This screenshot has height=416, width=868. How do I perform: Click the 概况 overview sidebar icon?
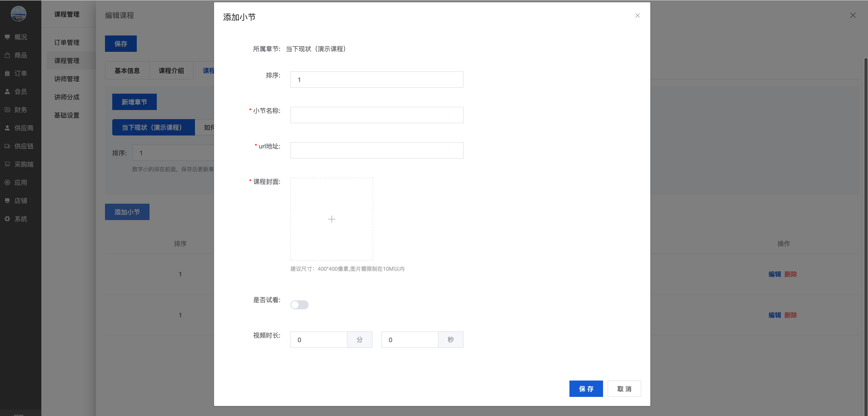(7, 37)
